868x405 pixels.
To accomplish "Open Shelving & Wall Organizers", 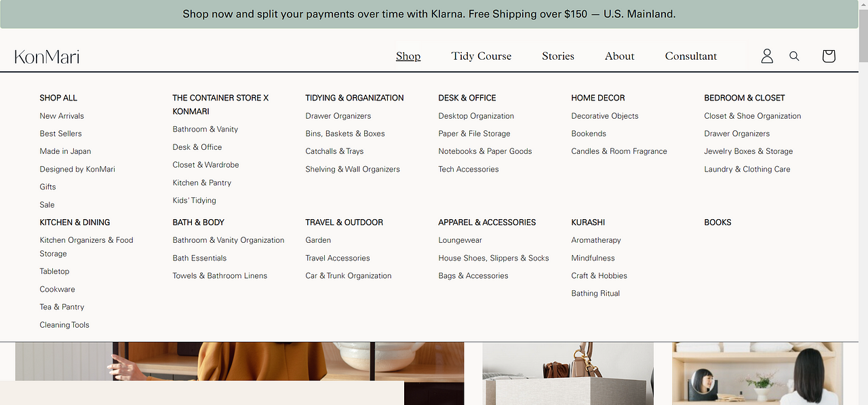I will pos(353,169).
